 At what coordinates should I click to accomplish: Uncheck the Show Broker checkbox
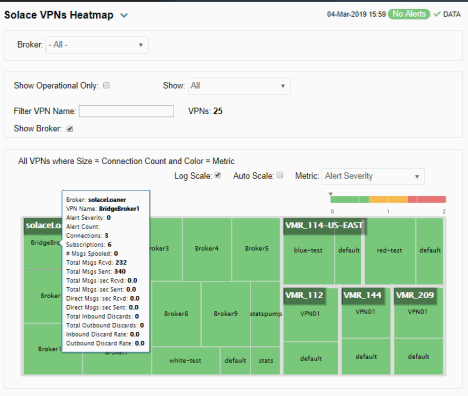coord(70,129)
